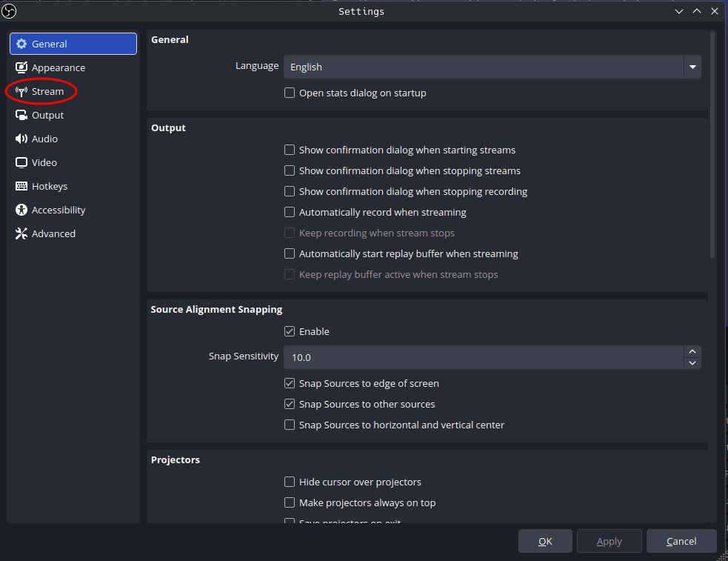This screenshot has width=728, height=561.
Task: Uncheck Snap Sources to other sources
Action: click(x=290, y=404)
